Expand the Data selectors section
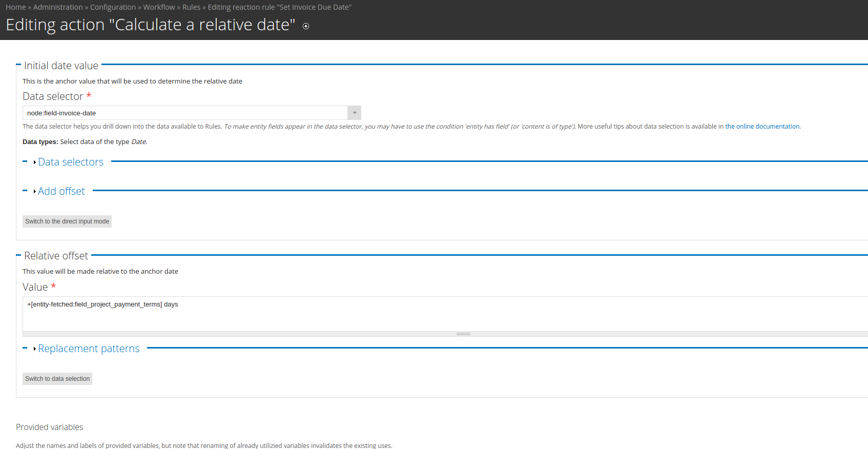 [70, 162]
